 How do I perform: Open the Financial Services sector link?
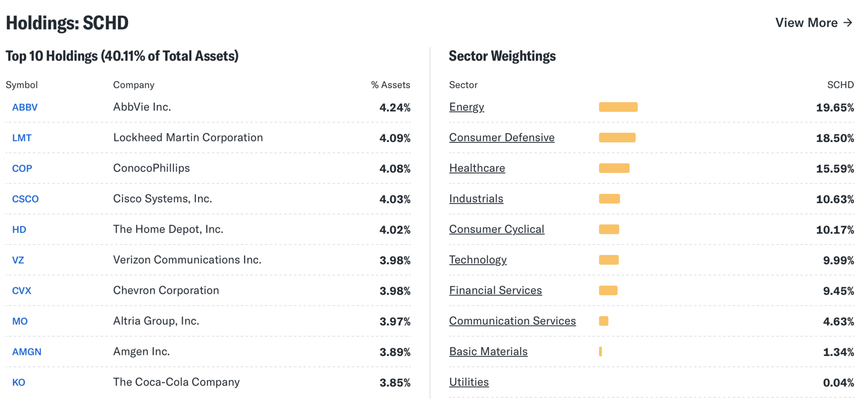pyautogui.click(x=495, y=290)
